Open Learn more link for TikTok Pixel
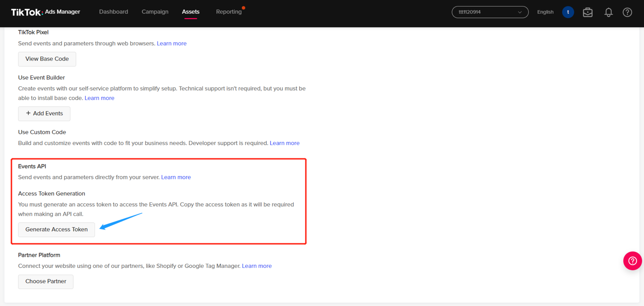 [x=172, y=43]
